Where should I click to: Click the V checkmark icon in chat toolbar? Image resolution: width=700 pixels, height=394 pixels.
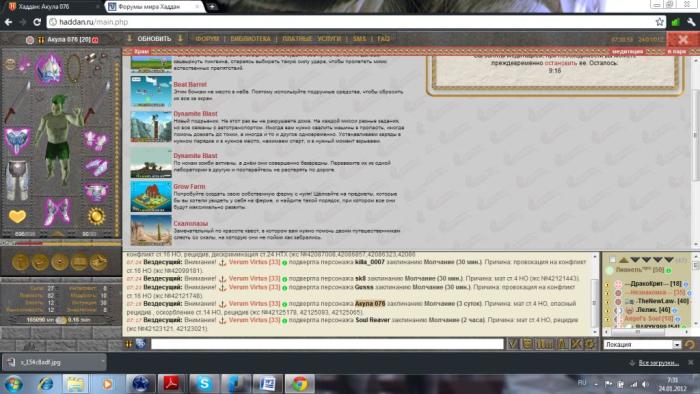513,344
